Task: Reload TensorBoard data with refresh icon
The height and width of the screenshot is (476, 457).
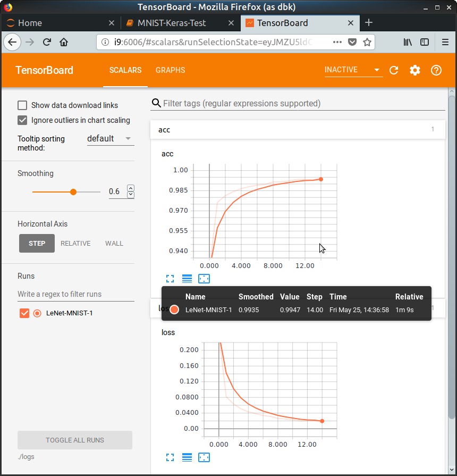Action: point(394,70)
